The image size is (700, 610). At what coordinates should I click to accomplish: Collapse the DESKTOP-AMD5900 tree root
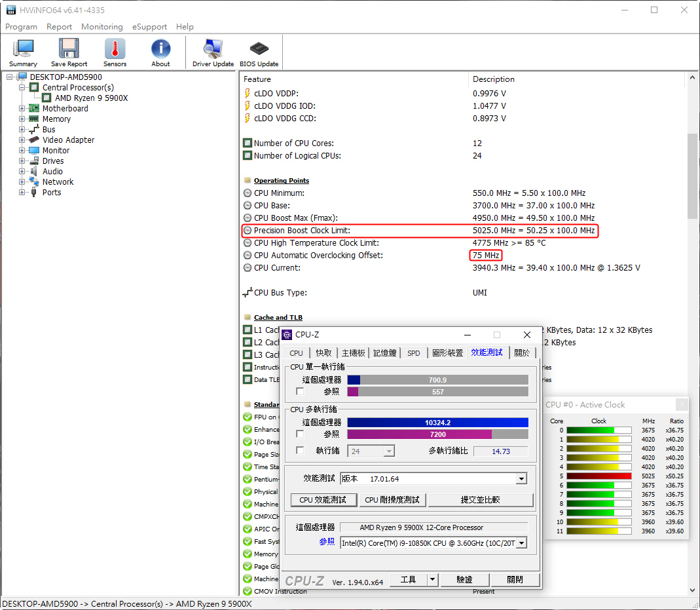pos(9,77)
